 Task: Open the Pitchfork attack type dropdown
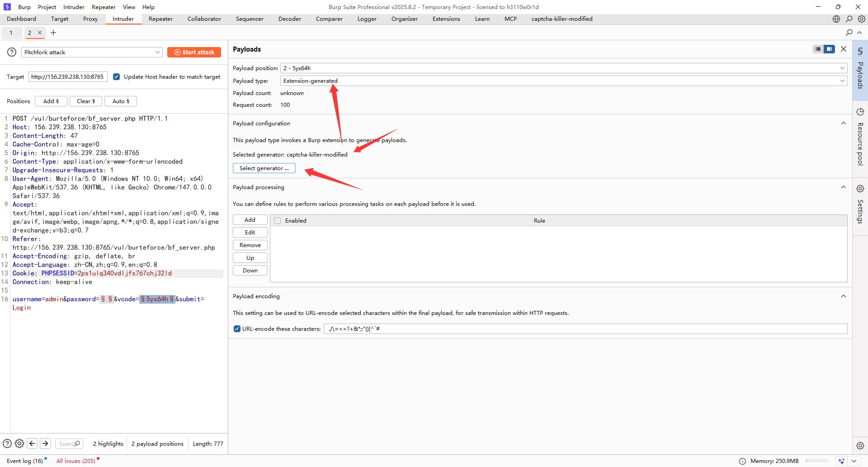point(92,52)
